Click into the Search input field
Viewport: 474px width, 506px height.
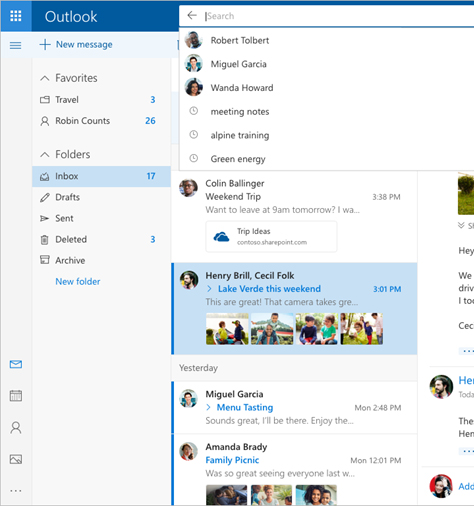[338, 16]
